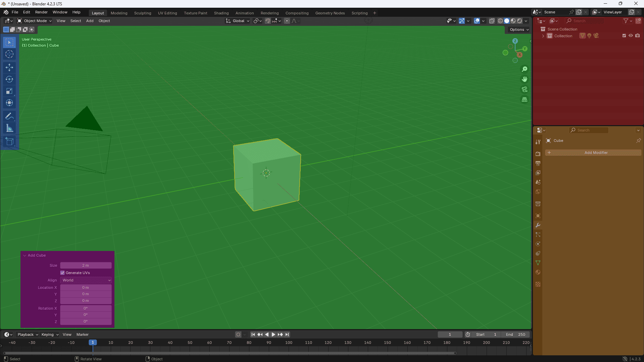The image size is (644, 362).
Task: Select the Move tool in the toolbar
Action: click(9, 67)
